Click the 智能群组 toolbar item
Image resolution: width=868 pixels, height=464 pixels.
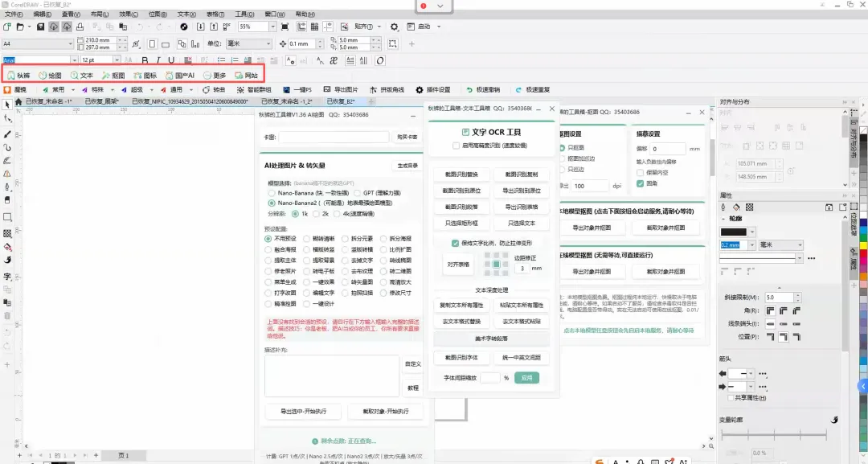tap(254, 90)
